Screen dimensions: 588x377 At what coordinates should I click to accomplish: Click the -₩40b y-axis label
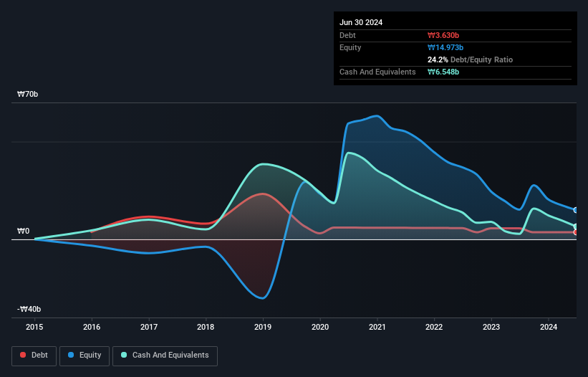[29, 309]
